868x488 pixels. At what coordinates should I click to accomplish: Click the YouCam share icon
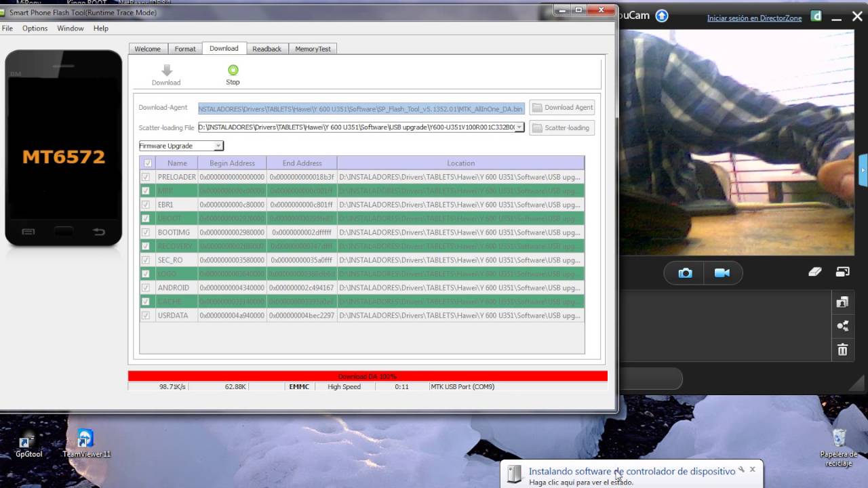click(x=842, y=326)
